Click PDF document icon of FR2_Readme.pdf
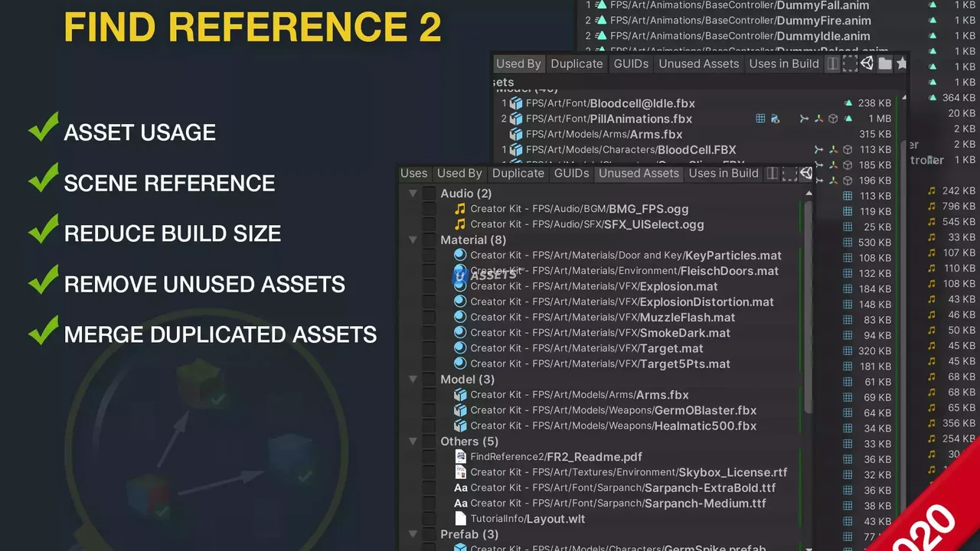 coord(460,457)
